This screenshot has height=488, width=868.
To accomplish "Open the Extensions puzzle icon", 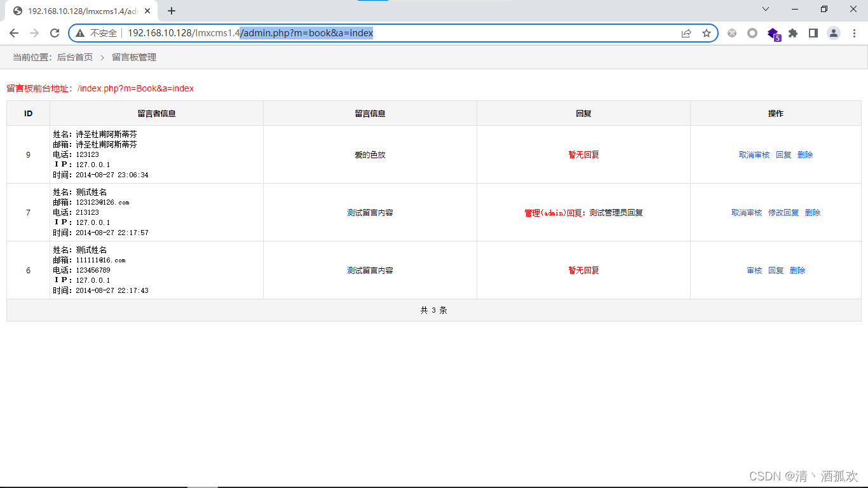I will pos(792,33).
